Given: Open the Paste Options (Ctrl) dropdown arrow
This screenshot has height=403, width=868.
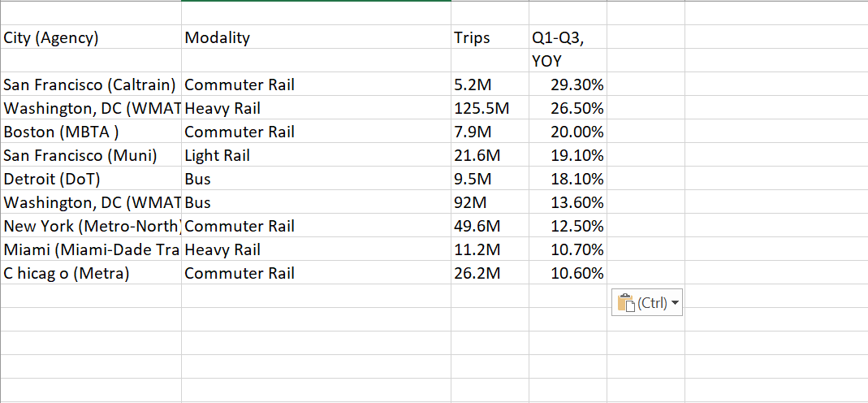Looking at the screenshot, I should (x=676, y=303).
